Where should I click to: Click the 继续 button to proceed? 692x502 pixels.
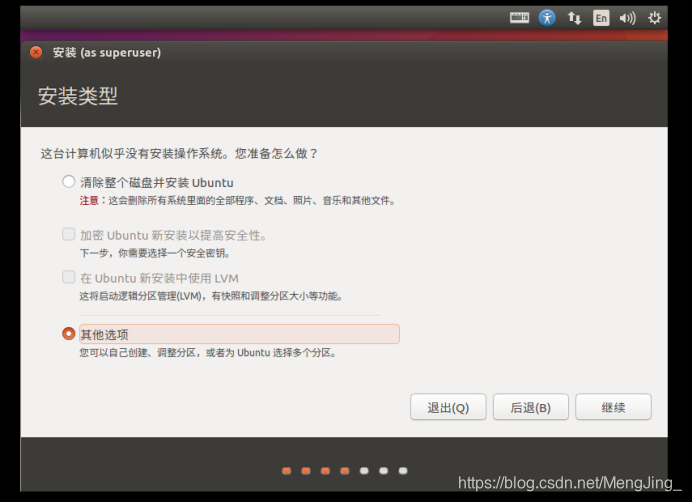point(613,407)
